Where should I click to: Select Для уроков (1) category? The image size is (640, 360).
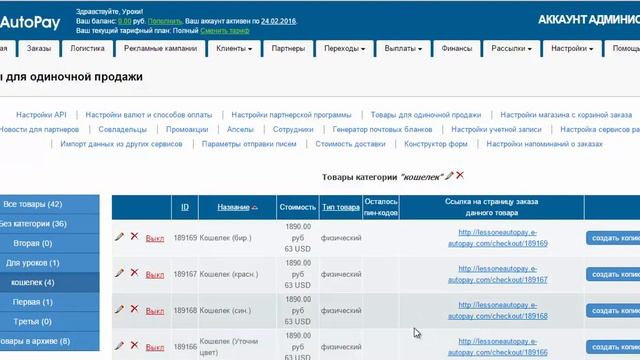pos(49,263)
